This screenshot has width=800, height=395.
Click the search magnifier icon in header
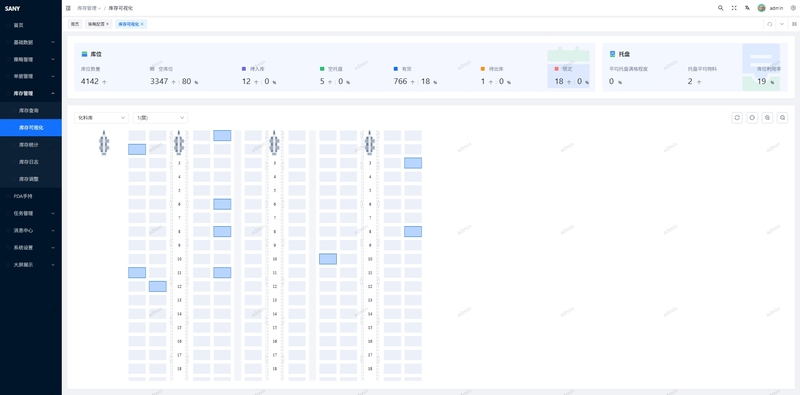click(x=720, y=8)
